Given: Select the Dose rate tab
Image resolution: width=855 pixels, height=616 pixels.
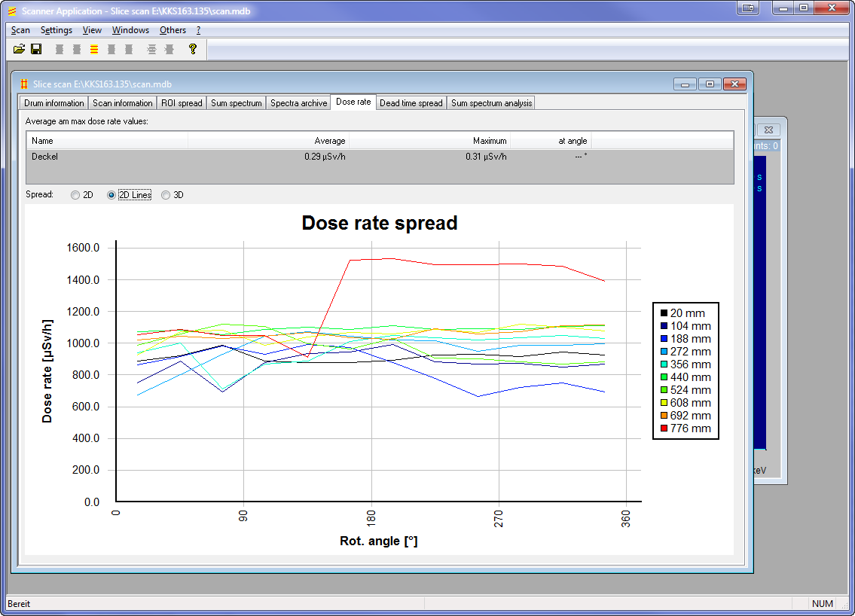Looking at the screenshot, I should point(353,102).
